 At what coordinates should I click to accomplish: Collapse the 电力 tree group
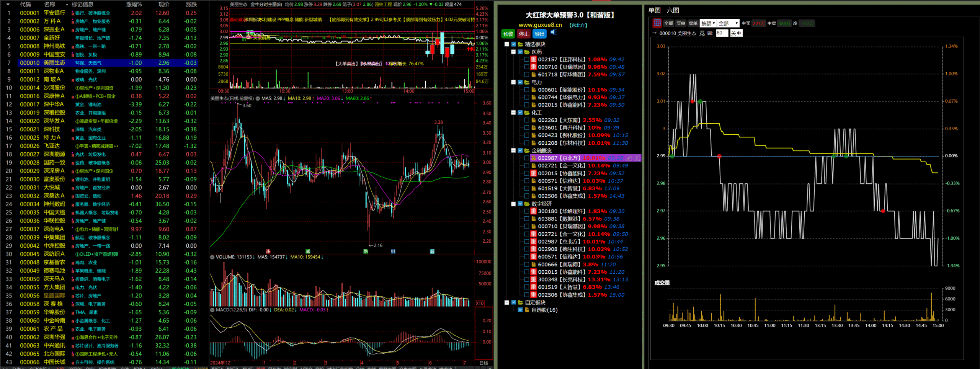click(513, 82)
